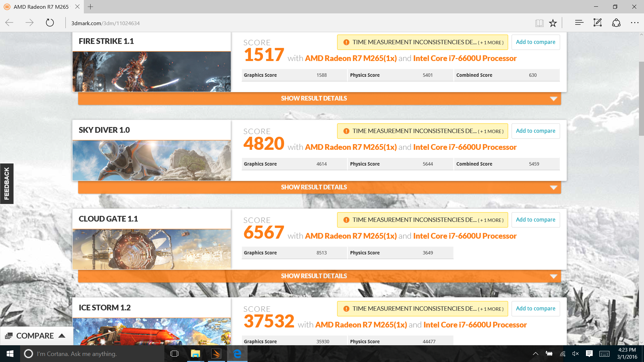Select the AMD Radeon R7 M265 tab
Viewport: 644px width, 362px height.
(41, 7)
